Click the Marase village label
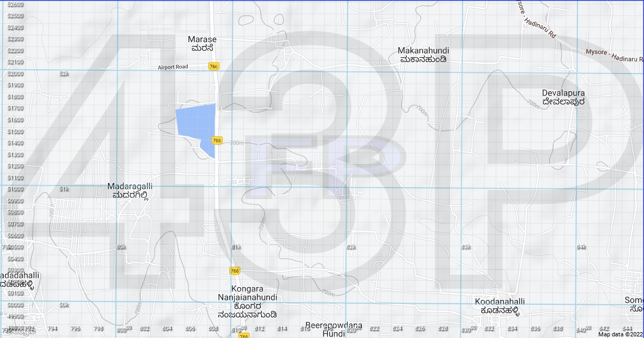 click(202, 43)
